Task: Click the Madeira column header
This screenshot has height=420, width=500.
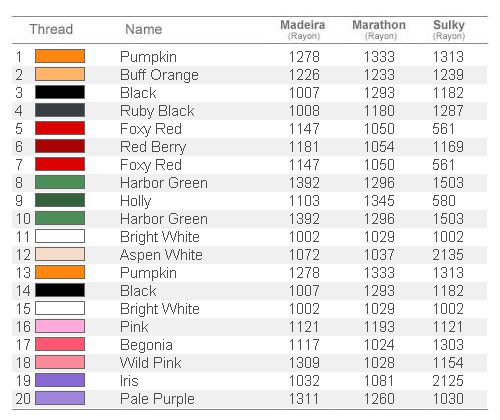Action: pos(303,30)
